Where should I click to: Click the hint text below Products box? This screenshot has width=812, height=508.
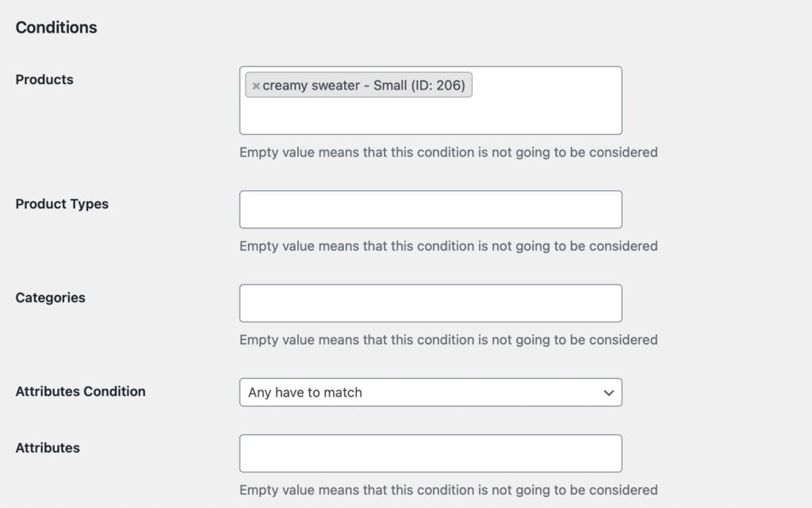[448, 152]
